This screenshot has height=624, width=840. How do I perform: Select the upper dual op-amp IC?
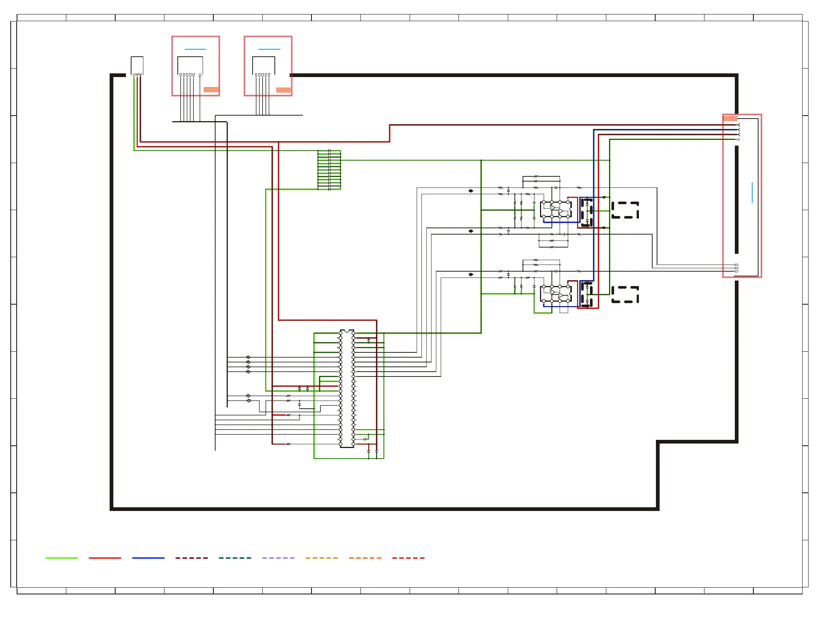556,209
